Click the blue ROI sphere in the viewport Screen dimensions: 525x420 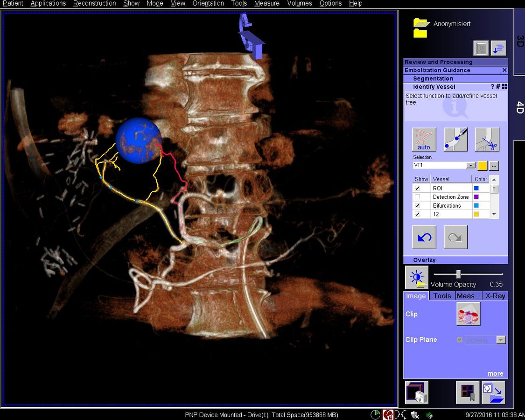138,140
